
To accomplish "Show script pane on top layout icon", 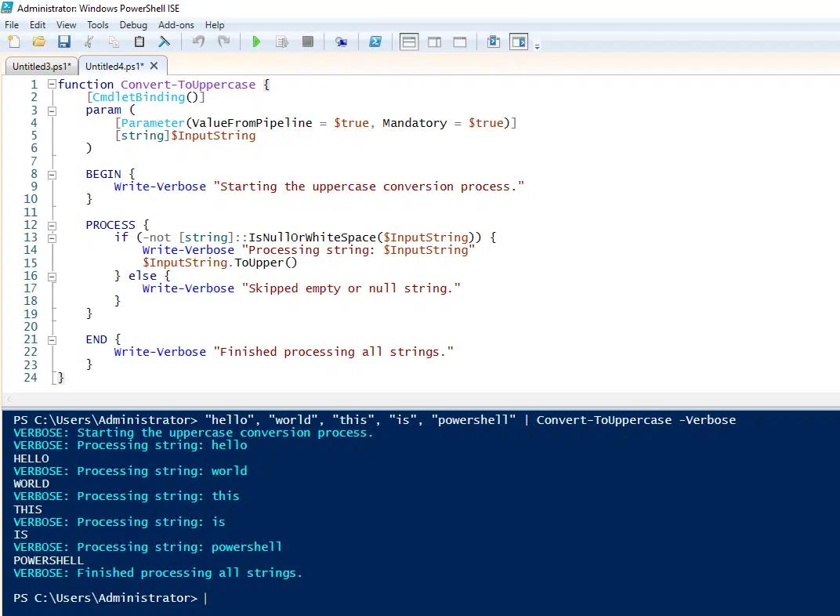I will [409, 42].
